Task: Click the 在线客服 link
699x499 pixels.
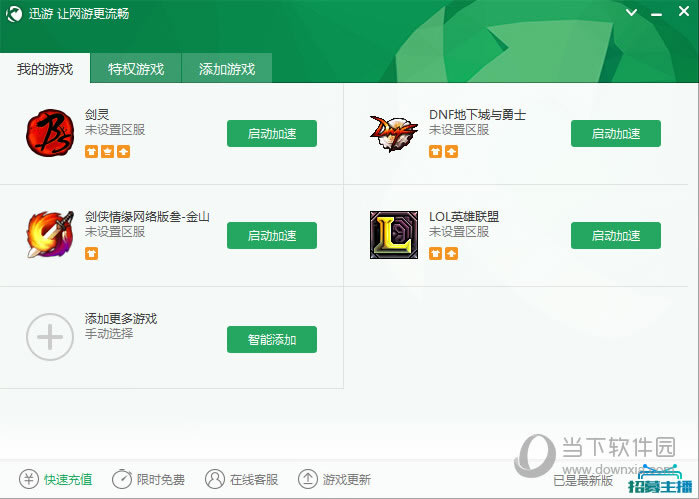Action: click(254, 479)
